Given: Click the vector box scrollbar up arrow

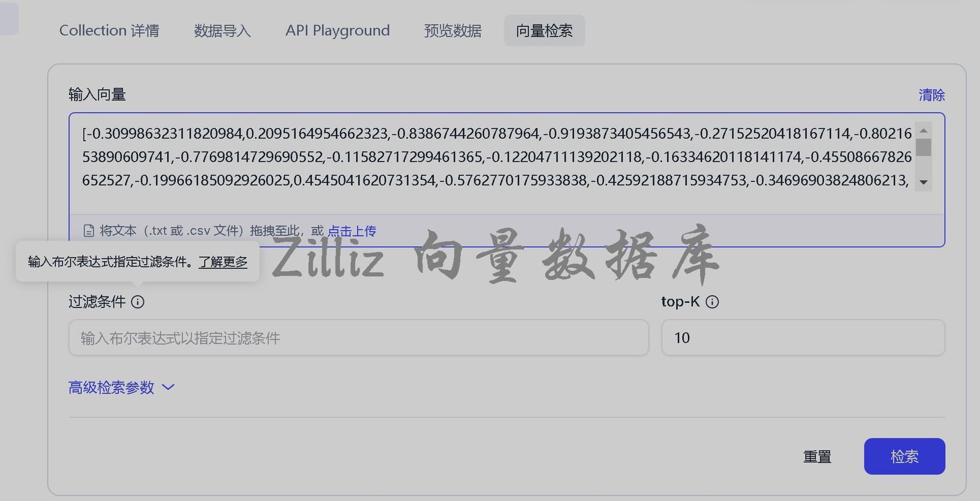Looking at the screenshot, I should (x=923, y=131).
